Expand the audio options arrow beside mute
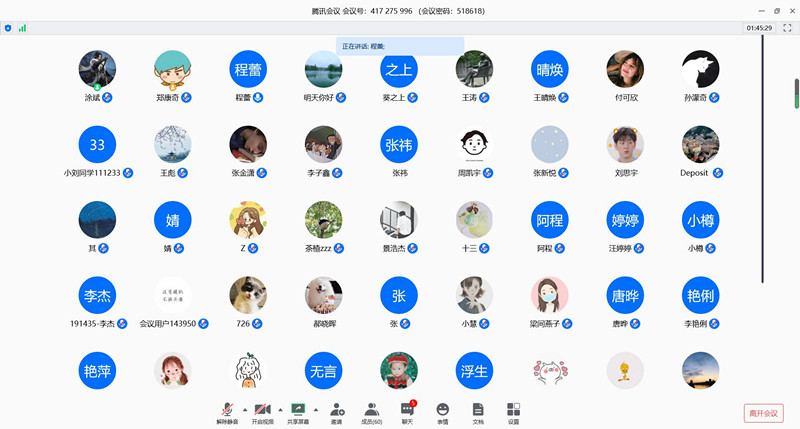This screenshot has width=800, height=429. (x=245, y=409)
